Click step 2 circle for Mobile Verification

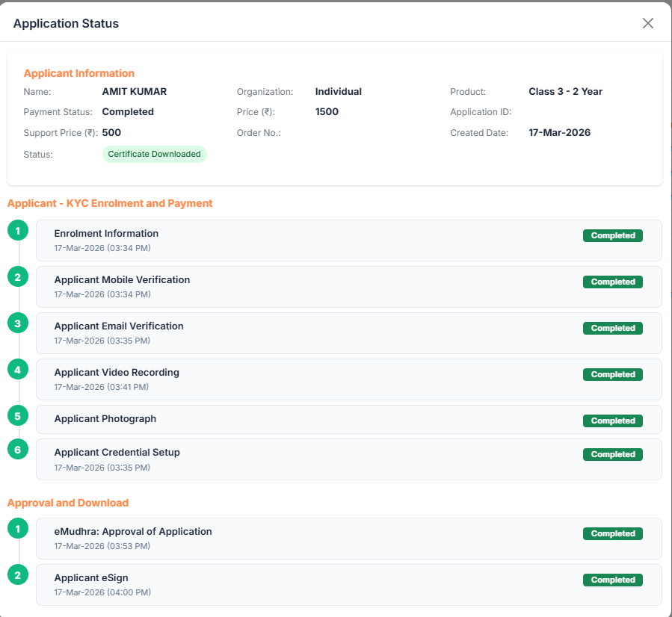point(18,277)
